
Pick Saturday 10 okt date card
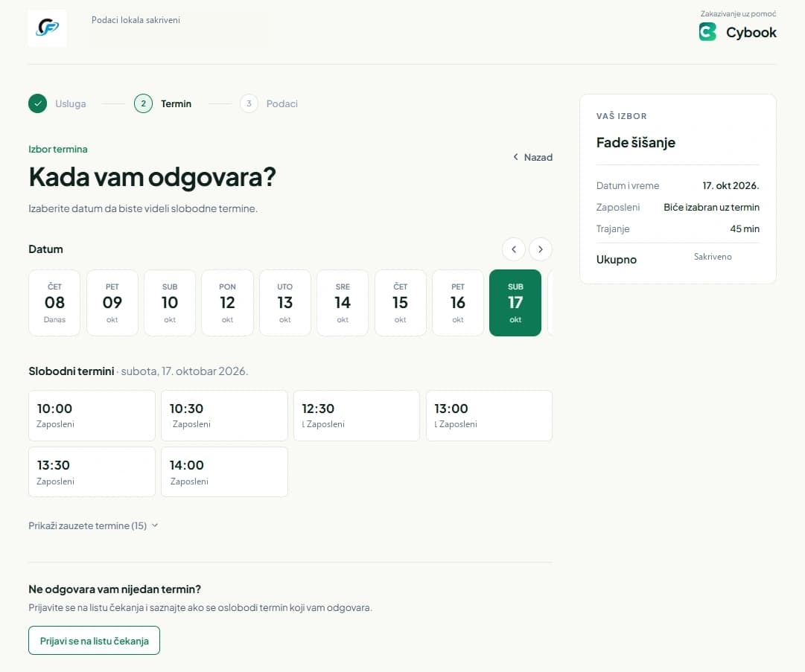[x=170, y=303]
